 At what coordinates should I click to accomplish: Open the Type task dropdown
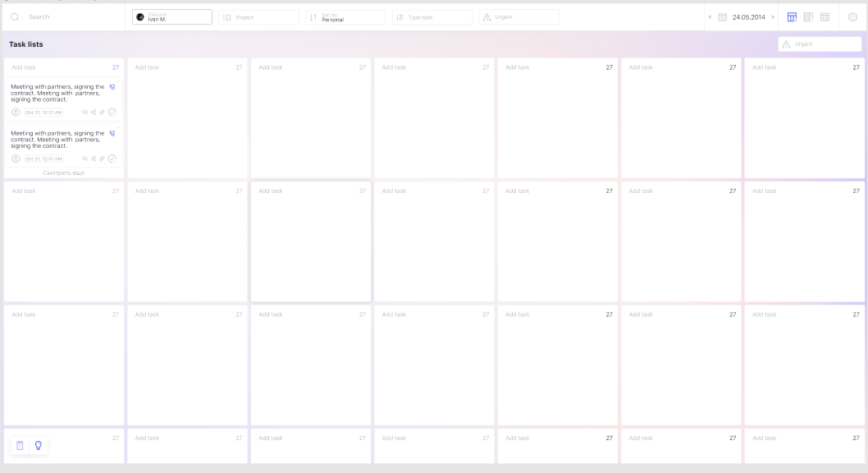(x=432, y=17)
